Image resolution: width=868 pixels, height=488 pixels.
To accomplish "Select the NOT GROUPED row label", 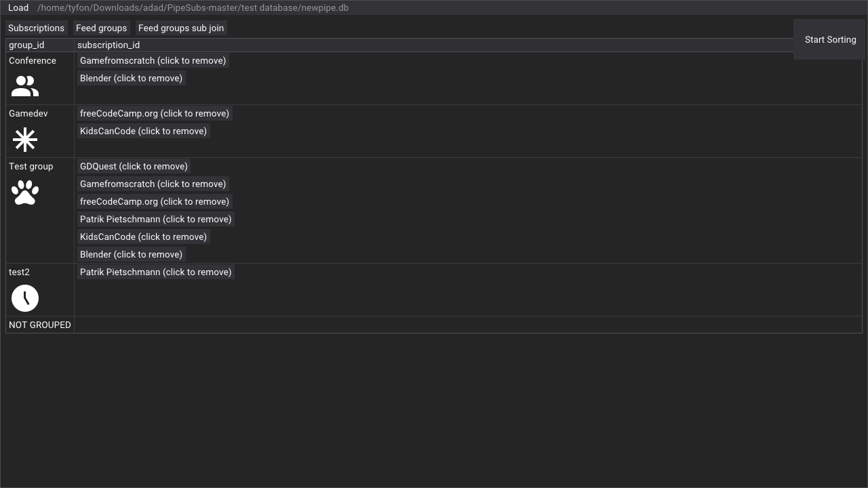I will pos(40,325).
